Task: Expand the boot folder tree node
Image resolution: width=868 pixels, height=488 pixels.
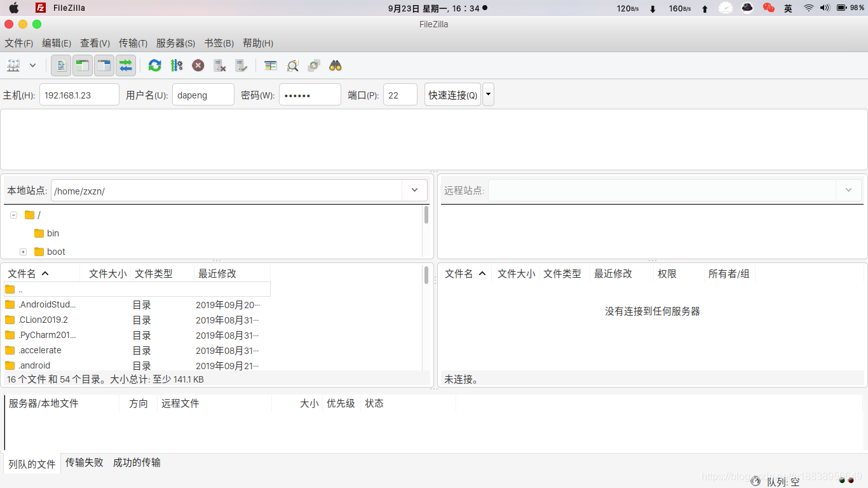Action: 23,252
